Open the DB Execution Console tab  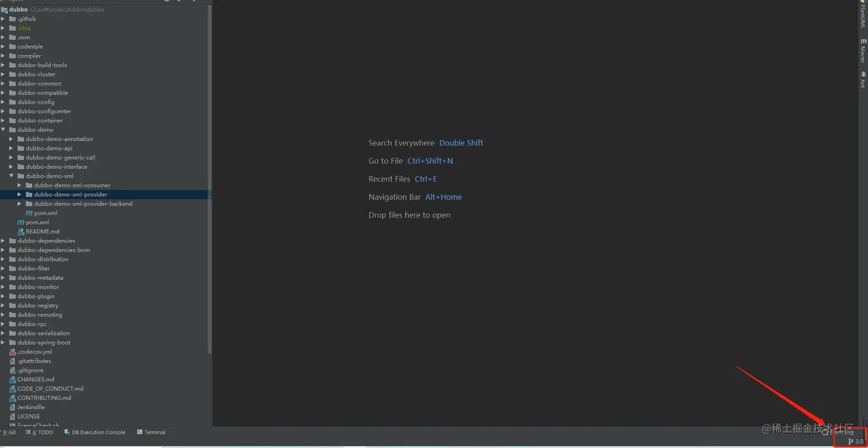[95, 432]
